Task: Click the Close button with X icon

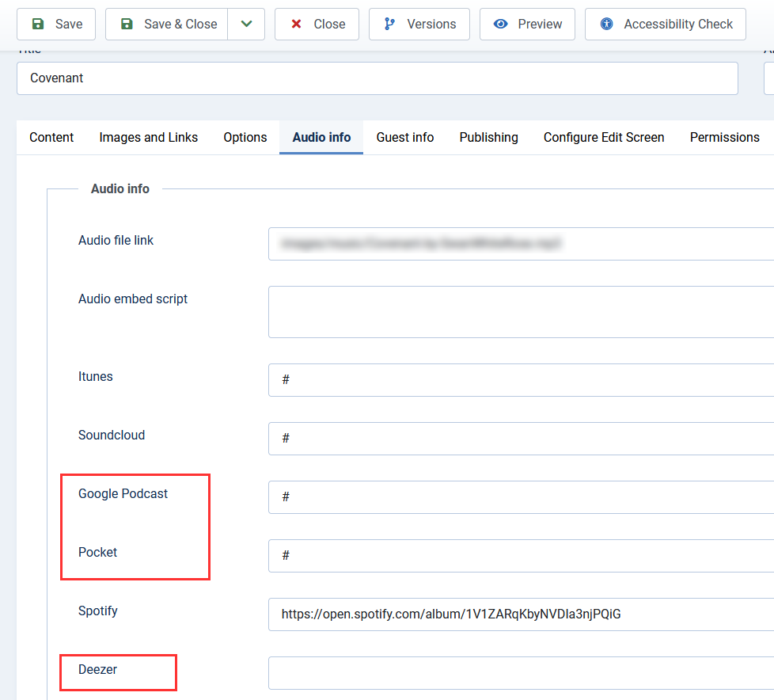Action: (x=317, y=25)
